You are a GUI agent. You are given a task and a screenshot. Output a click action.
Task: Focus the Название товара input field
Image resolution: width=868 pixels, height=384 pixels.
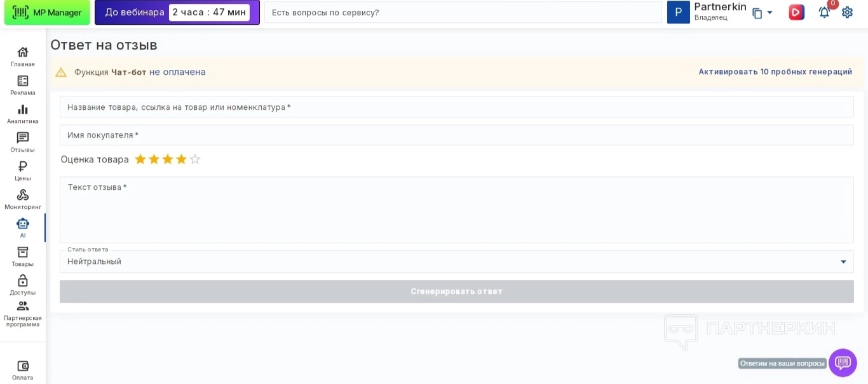(457, 107)
